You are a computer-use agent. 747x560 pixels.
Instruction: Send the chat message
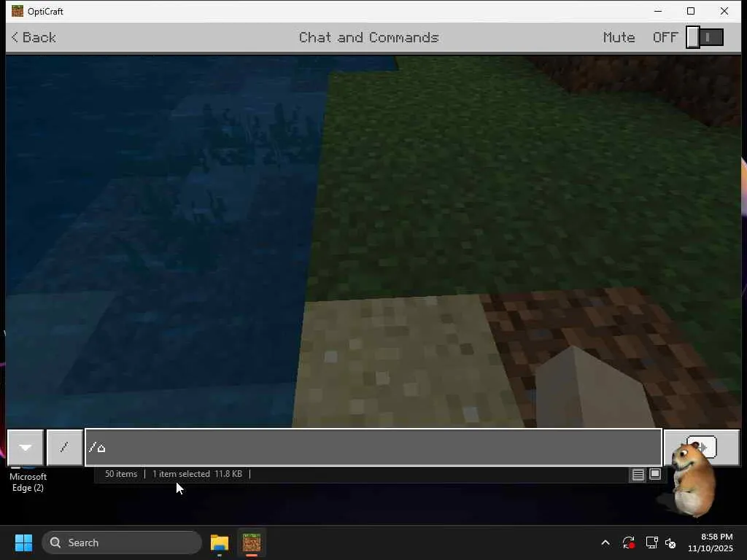click(702, 447)
